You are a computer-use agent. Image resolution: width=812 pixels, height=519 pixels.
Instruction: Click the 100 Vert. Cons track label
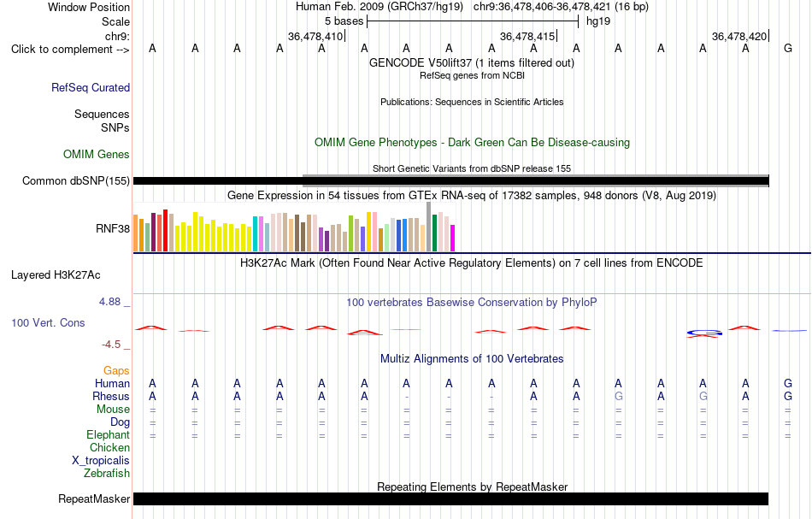pyautogui.click(x=48, y=322)
